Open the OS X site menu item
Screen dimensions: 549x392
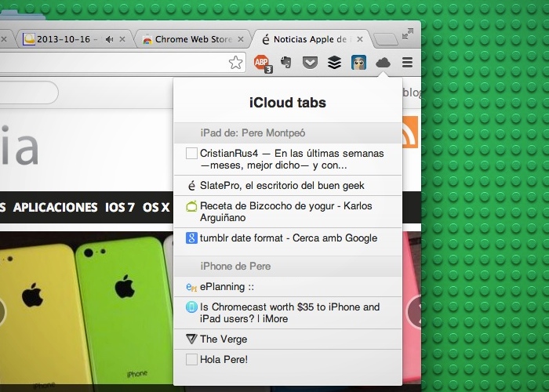(156, 207)
